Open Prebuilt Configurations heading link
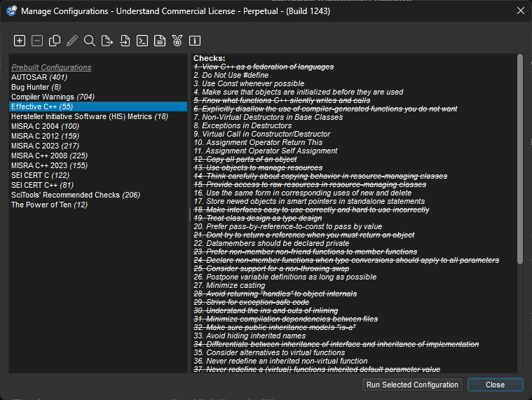 point(51,67)
